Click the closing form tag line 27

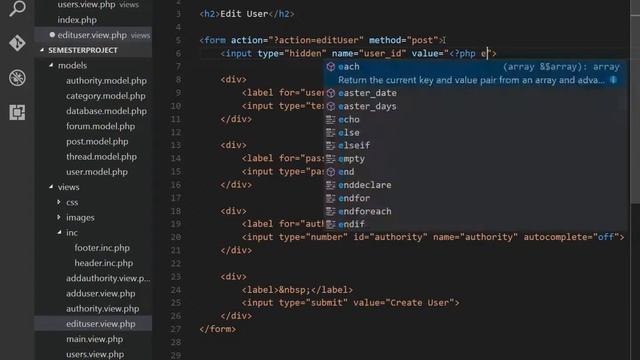click(218, 329)
